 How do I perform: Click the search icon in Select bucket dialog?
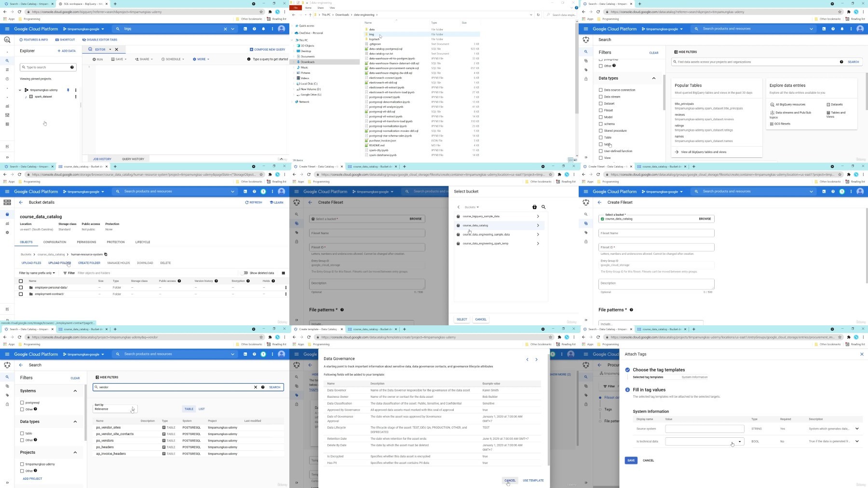click(x=543, y=207)
